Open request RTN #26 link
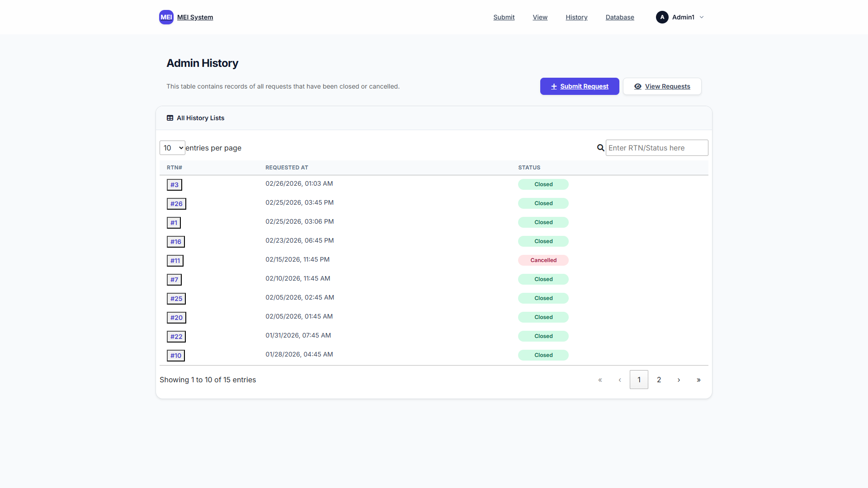The image size is (868, 488). (x=176, y=204)
